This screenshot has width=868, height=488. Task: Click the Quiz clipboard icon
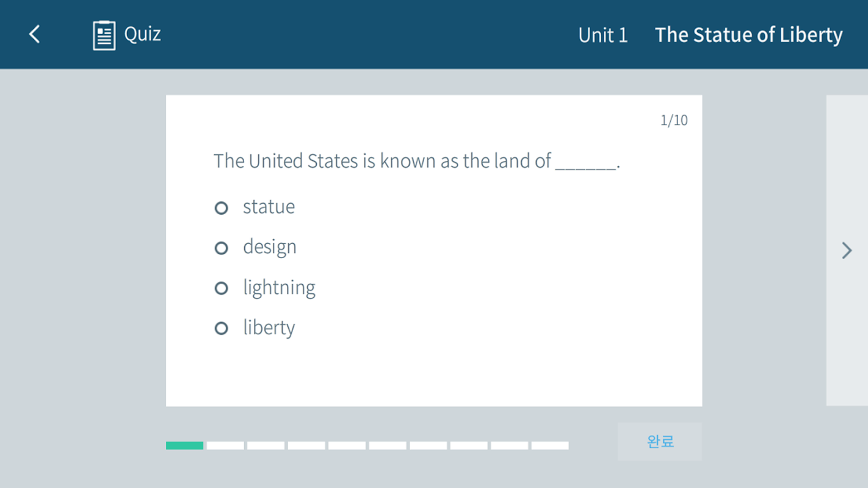(104, 35)
